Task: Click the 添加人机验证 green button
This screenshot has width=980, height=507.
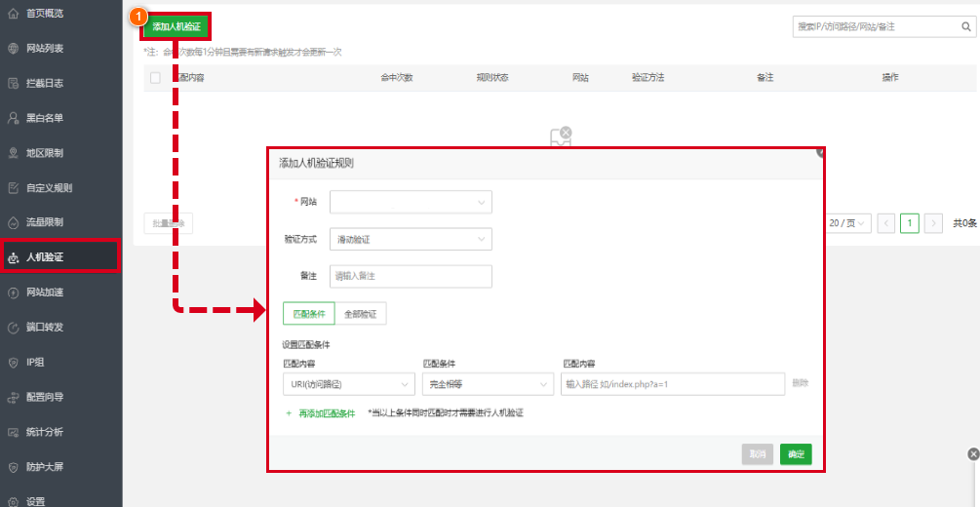Action: pos(176,27)
